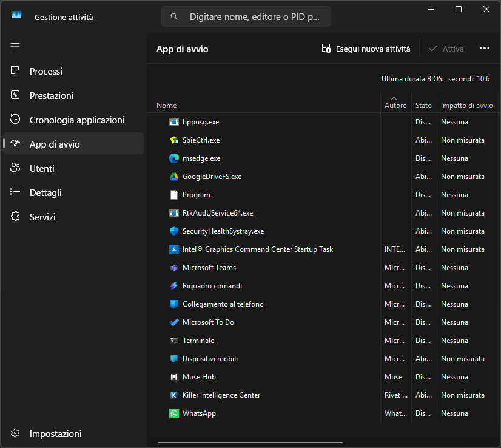Click the Killer Intelligence Center K icon
This screenshot has height=448, width=501.
pos(174,395)
